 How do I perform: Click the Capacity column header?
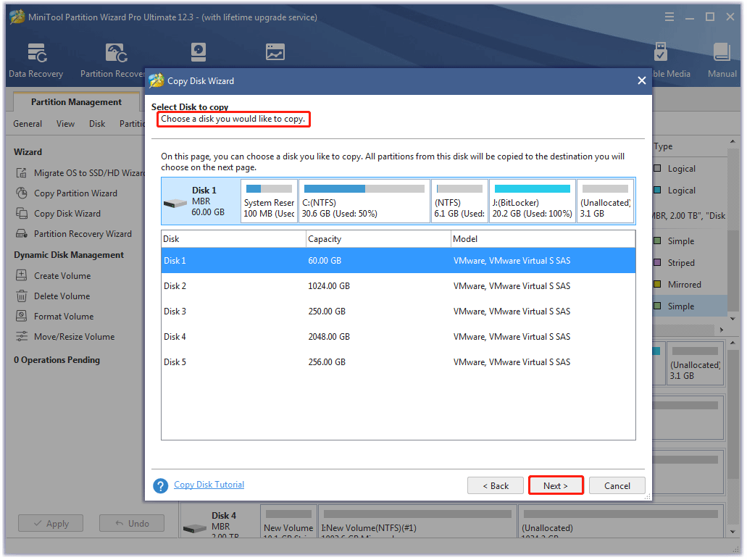[x=378, y=239]
